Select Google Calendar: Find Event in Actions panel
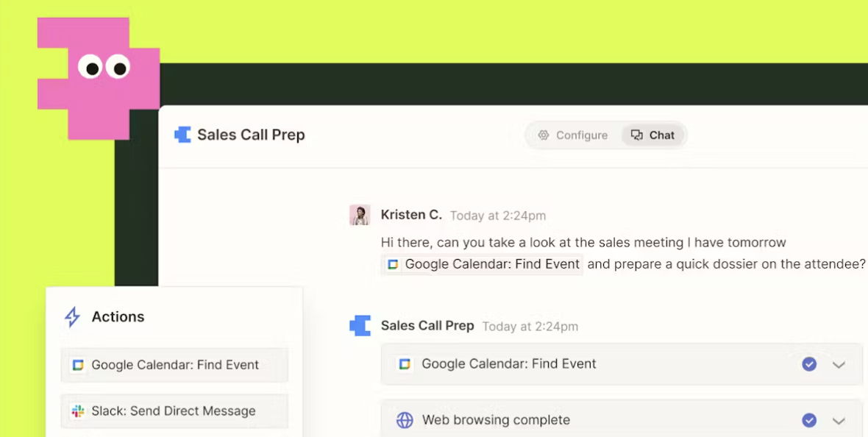868x437 pixels. tap(174, 365)
